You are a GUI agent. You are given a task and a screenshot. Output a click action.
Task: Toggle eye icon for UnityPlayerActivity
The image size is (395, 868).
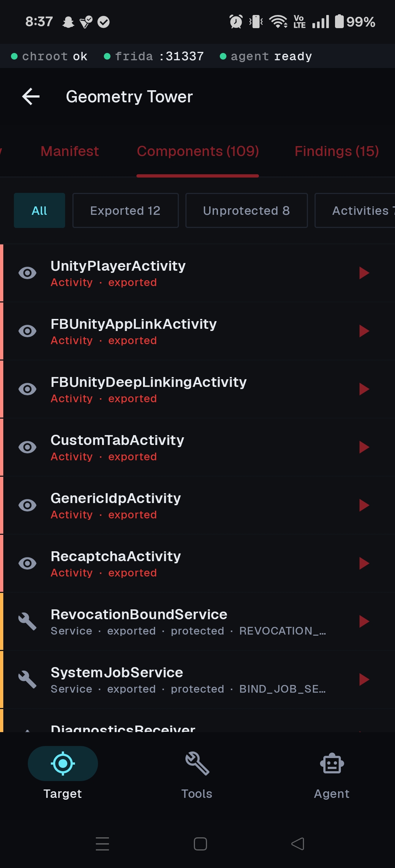(x=27, y=273)
